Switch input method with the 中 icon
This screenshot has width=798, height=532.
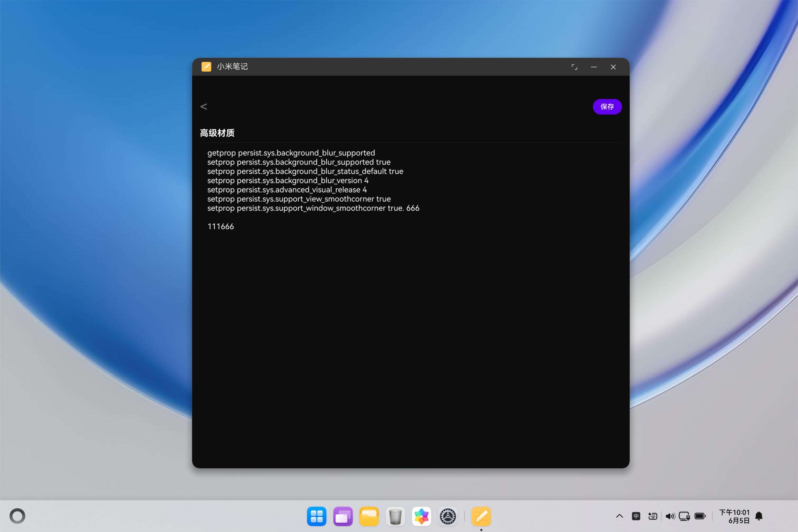pyautogui.click(x=636, y=516)
